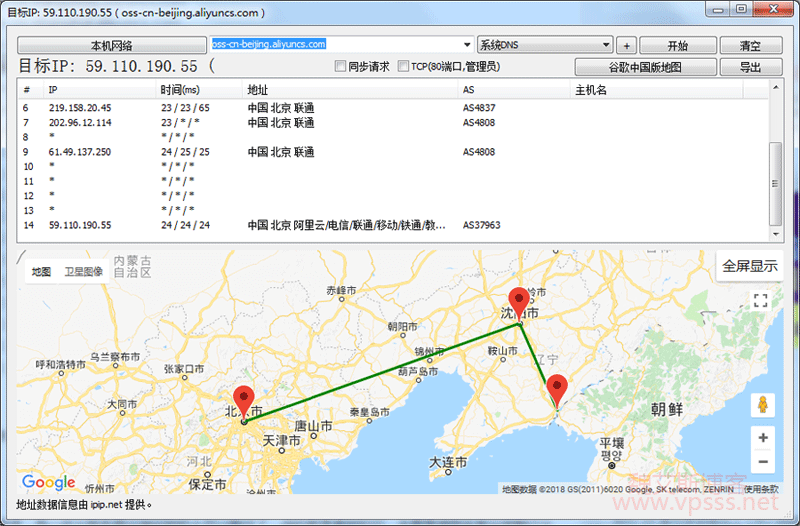The width and height of the screenshot is (800, 526).
Task: Click the 本机网络 button
Action: click(x=112, y=45)
